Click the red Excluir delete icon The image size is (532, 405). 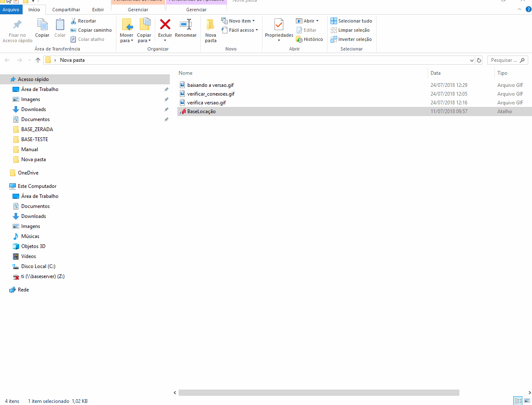(x=165, y=25)
